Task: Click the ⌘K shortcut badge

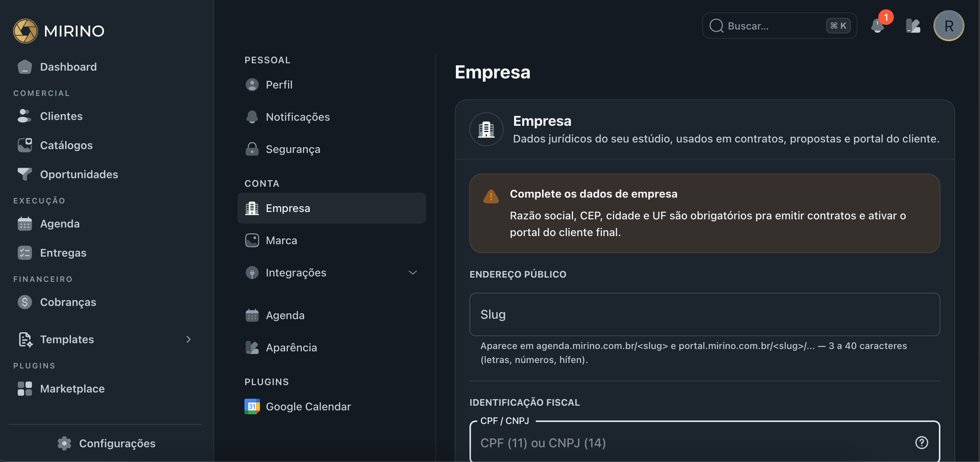Action: click(x=838, y=26)
